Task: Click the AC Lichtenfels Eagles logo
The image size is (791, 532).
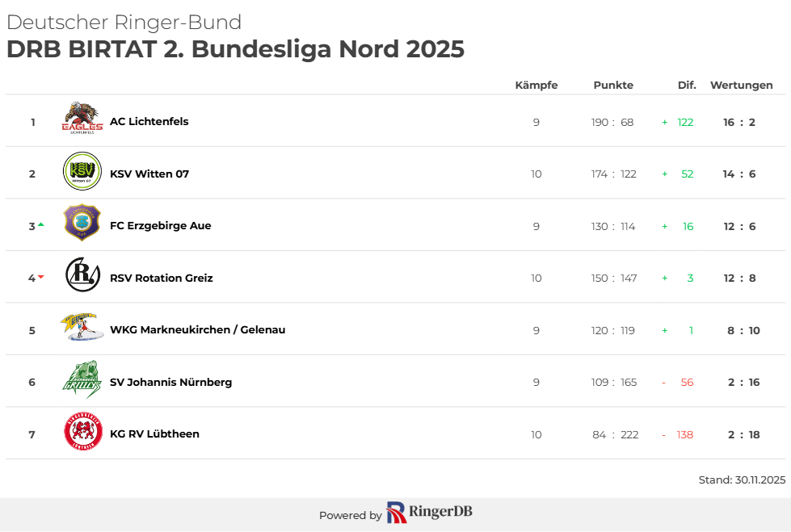Action: pos(82,119)
